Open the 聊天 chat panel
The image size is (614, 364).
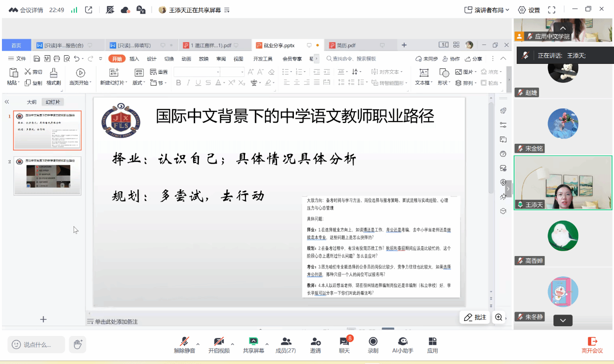click(344, 342)
